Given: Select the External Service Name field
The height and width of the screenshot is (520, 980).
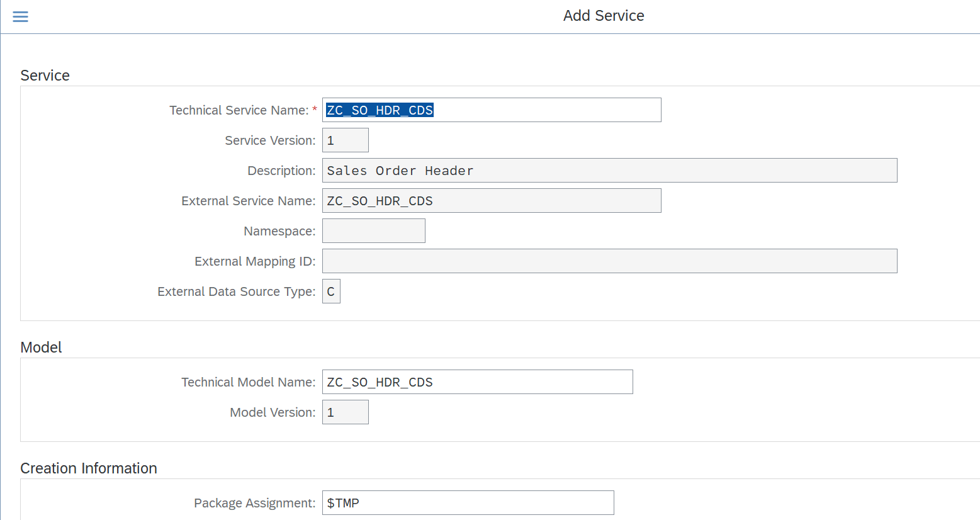Looking at the screenshot, I should 491,200.
